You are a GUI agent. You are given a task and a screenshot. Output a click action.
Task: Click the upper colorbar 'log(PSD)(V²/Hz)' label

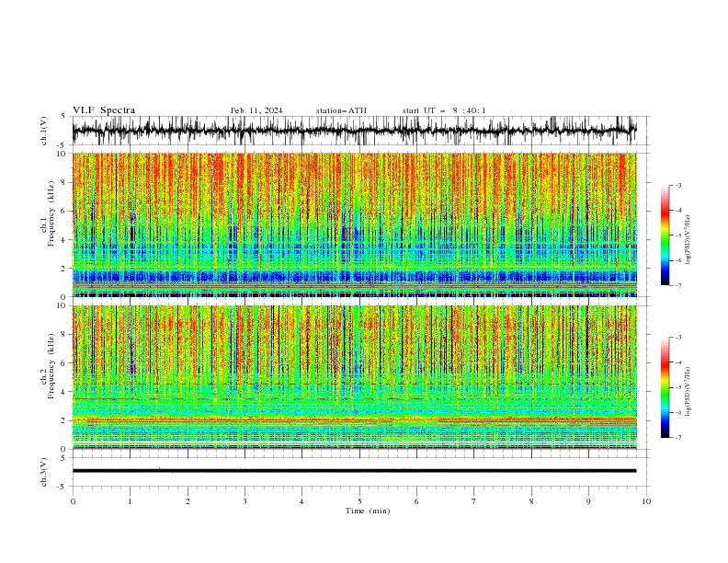click(x=688, y=240)
